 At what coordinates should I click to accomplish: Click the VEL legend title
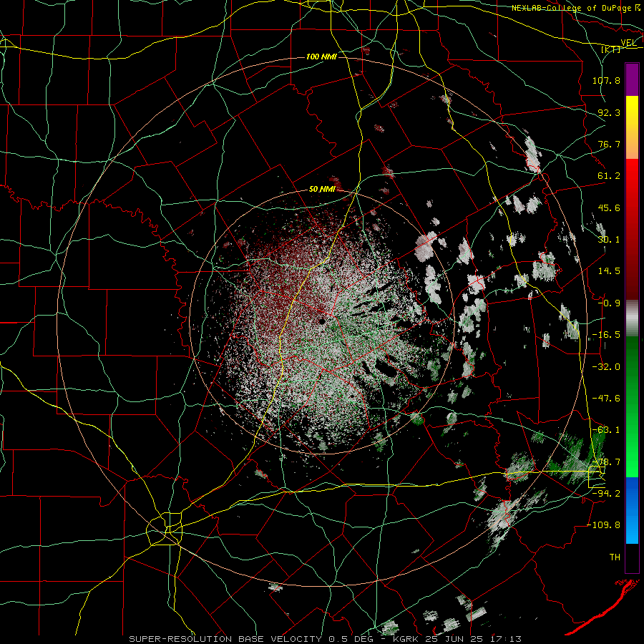(x=628, y=43)
